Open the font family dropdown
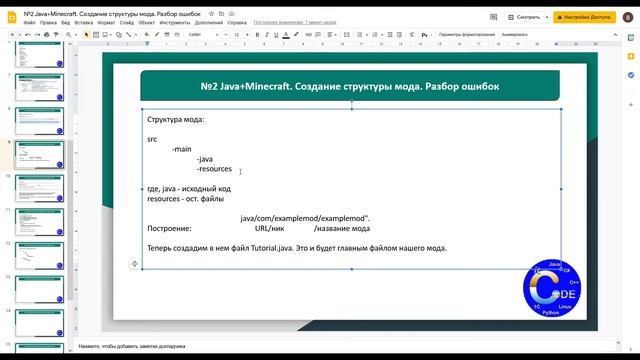Image resolution: width=640 pixels, height=360 pixels. tap(204, 35)
